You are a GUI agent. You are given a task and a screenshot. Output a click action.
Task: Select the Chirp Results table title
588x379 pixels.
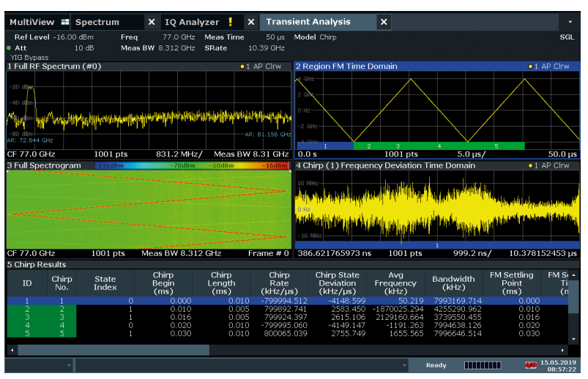click(37, 265)
